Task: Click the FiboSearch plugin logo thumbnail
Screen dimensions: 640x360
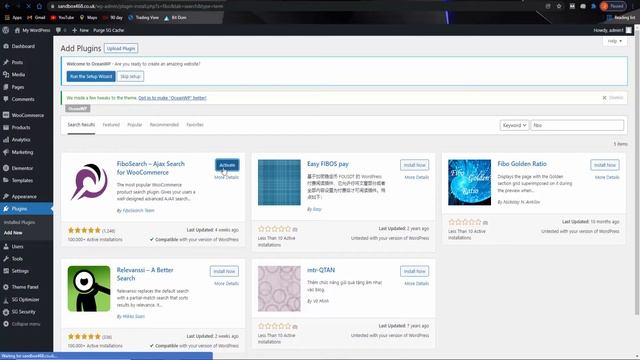Action: (x=89, y=182)
